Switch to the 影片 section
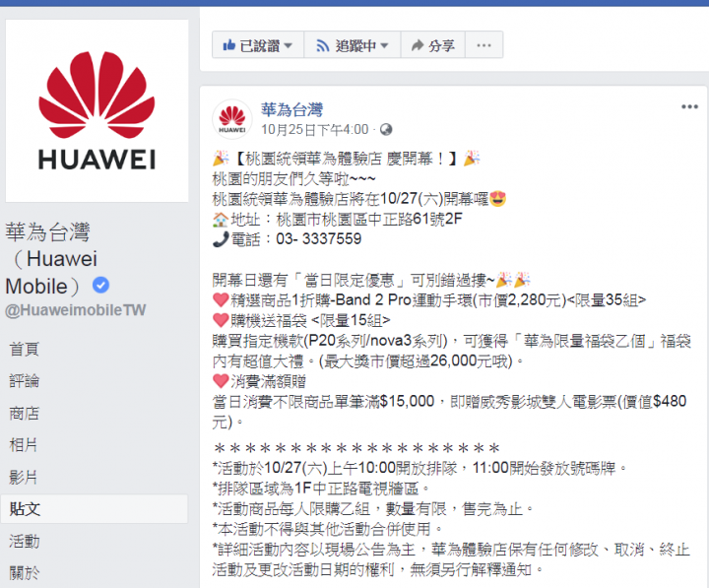The image size is (709, 588). (x=24, y=477)
